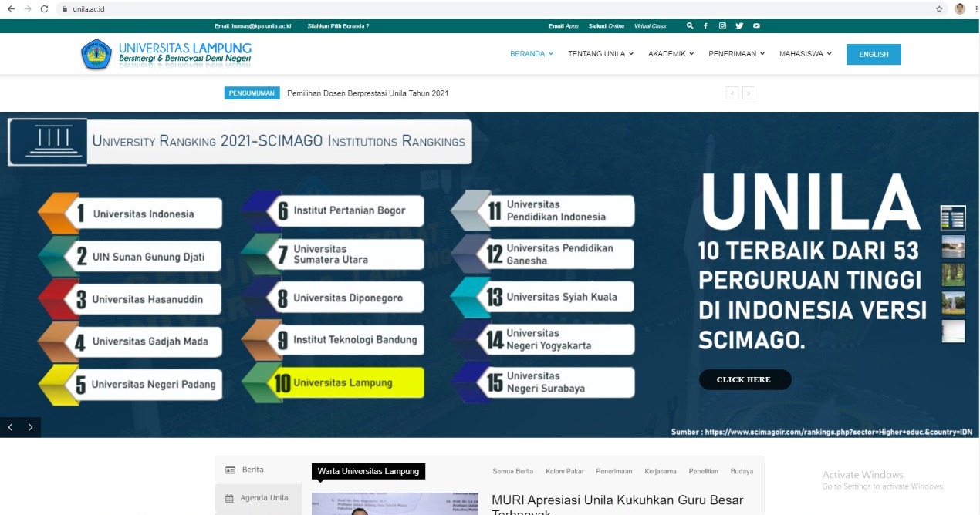Select the Kolom Pakar filter

565,471
